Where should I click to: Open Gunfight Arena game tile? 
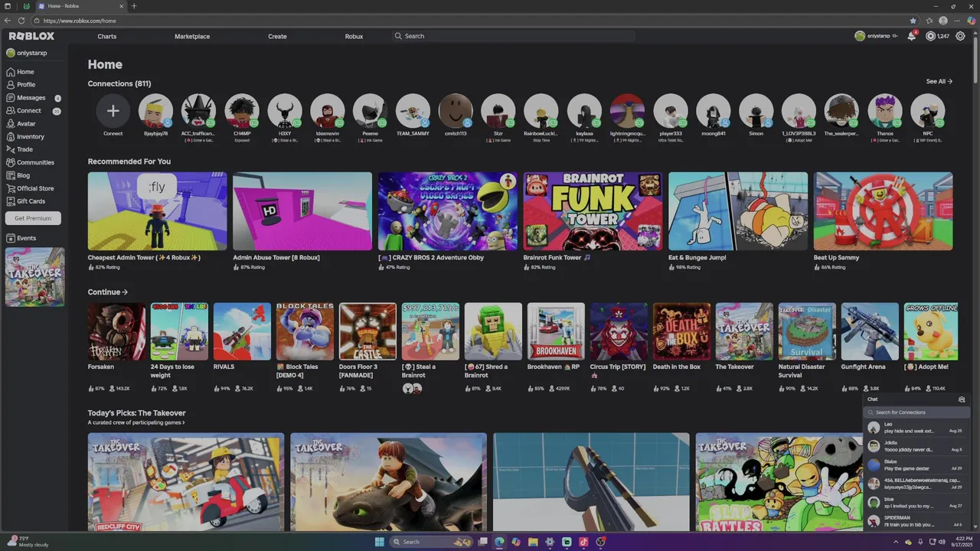[x=870, y=331]
